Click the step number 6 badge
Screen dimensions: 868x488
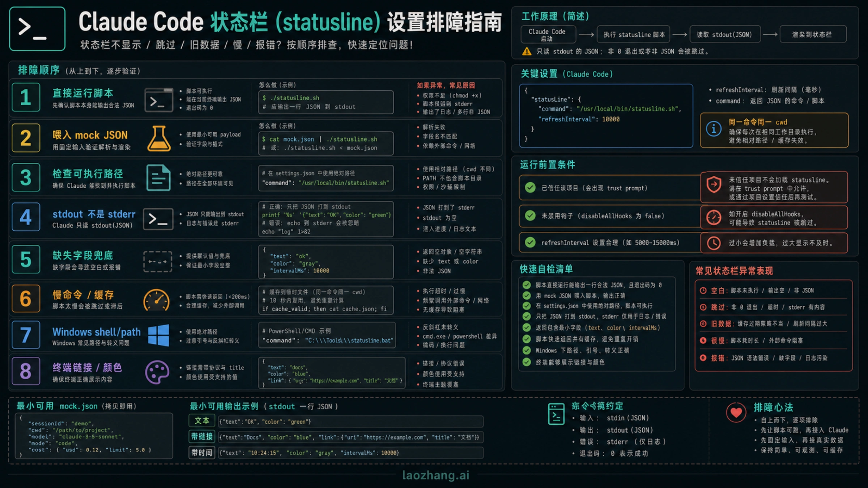tap(26, 299)
